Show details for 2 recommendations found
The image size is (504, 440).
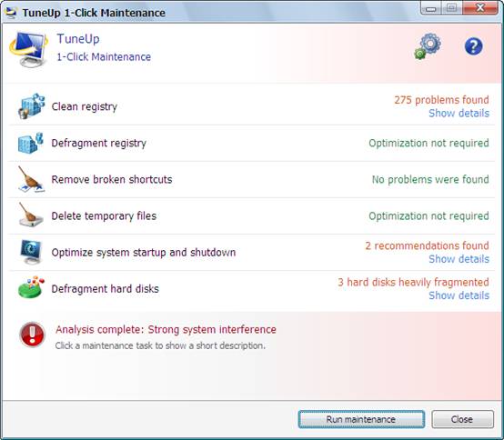459,259
